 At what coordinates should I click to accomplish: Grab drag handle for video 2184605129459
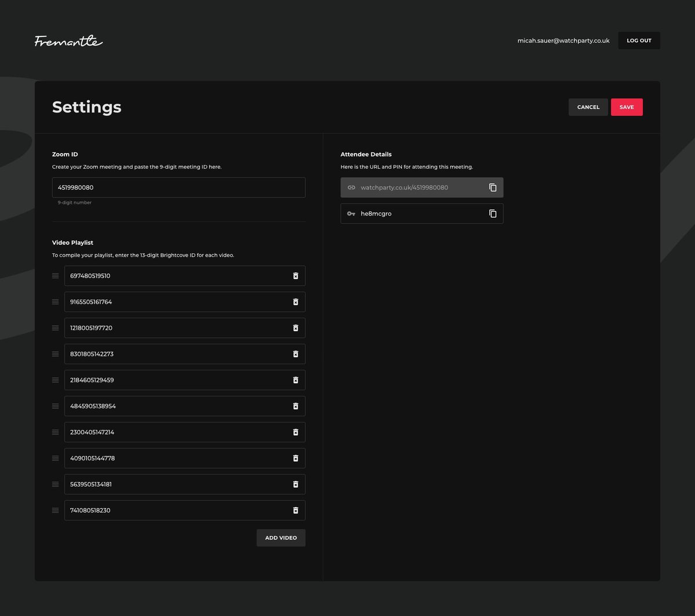coord(56,380)
